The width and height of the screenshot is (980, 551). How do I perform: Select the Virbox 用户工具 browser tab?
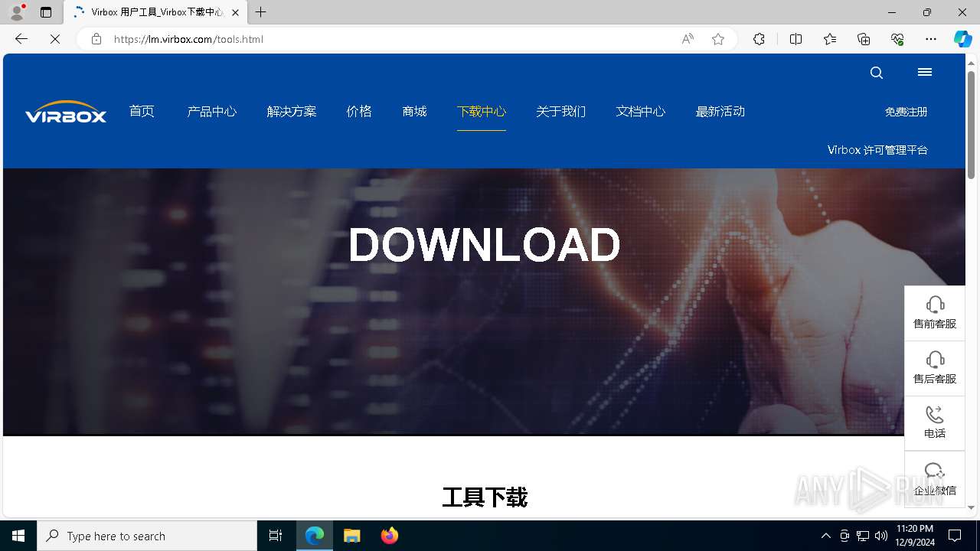[155, 12]
